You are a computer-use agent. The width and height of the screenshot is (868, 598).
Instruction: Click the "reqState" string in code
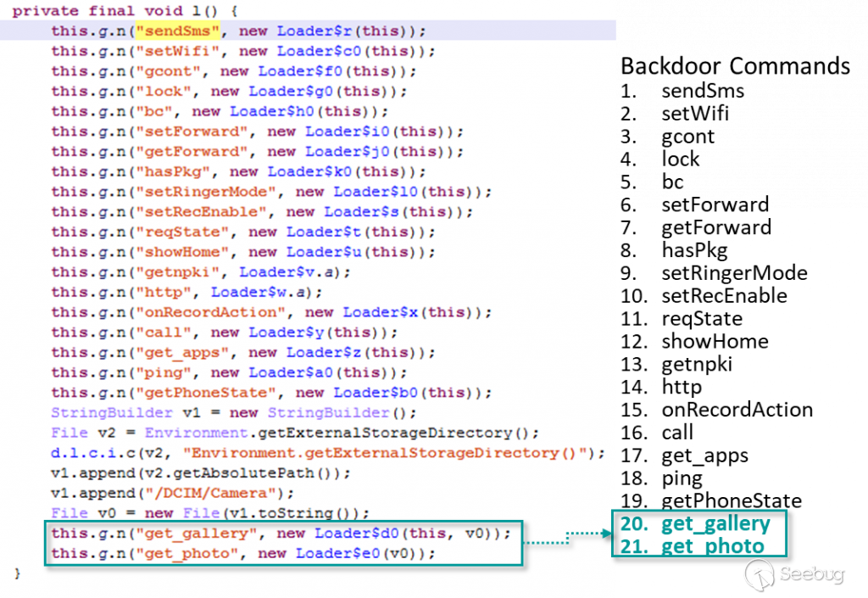(x=183, y=232)
